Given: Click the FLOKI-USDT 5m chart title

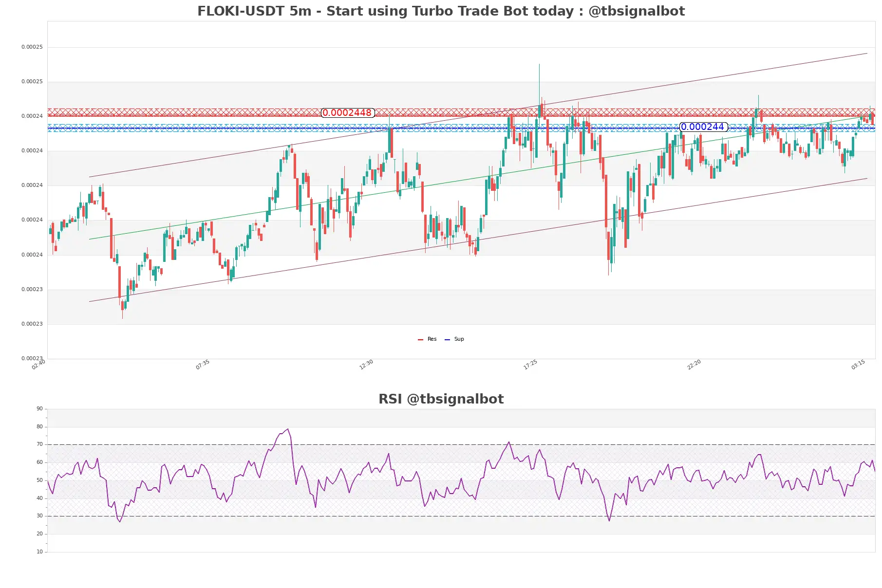Looking at the screenshot, I should [441, 11].
